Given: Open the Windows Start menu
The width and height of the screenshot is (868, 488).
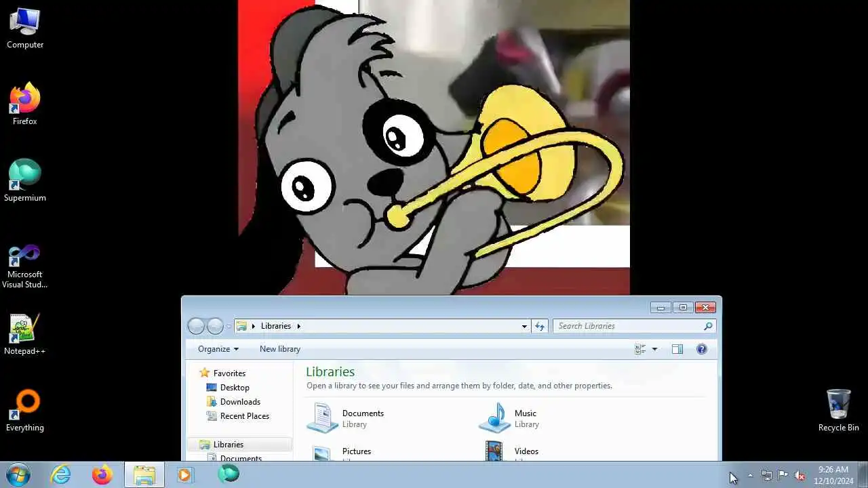Looking at the screenshot, I should point(18,474).
